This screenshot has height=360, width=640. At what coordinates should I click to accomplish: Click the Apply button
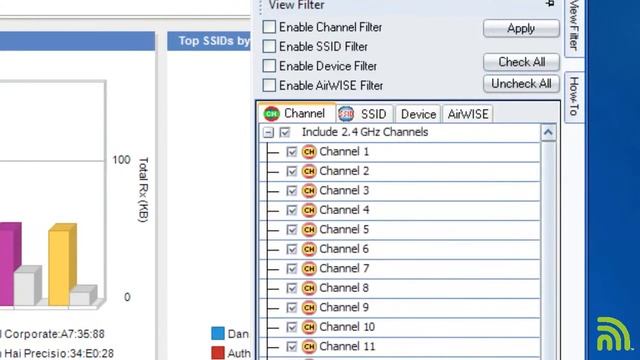tap(521, 28)
